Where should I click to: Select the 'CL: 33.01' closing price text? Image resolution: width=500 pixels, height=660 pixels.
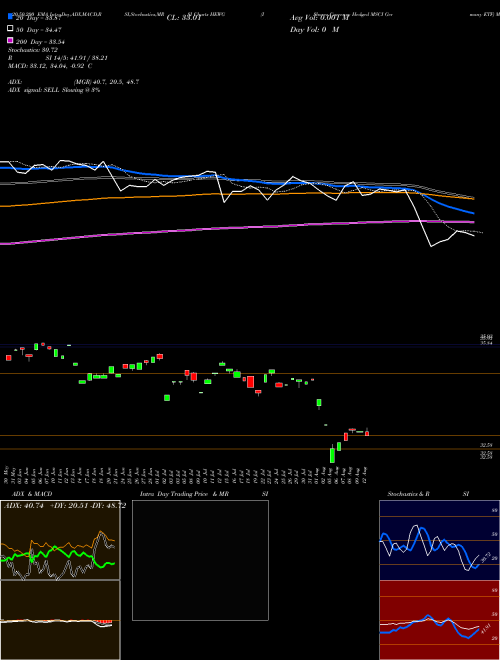pos(186,18)
